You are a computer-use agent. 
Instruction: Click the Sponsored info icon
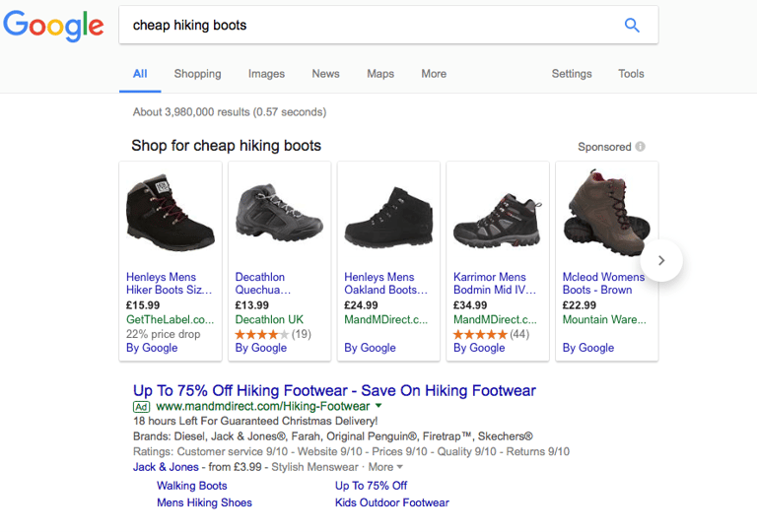[x=640, y=146]
